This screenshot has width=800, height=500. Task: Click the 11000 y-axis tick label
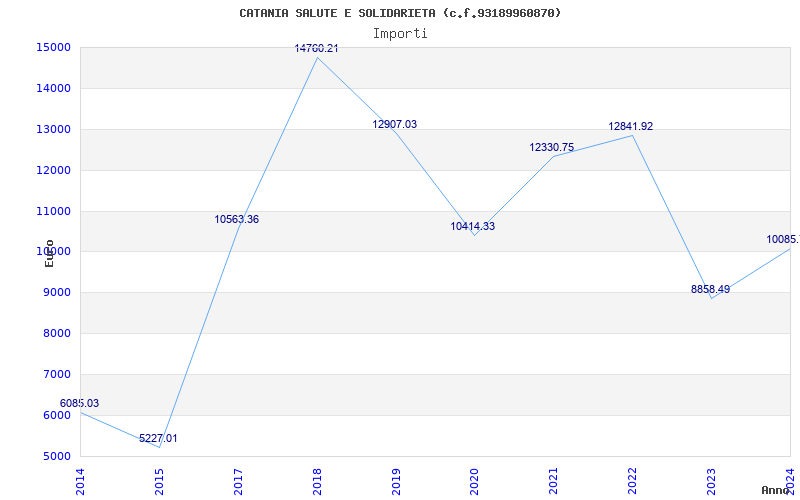[x=53, y=211]
